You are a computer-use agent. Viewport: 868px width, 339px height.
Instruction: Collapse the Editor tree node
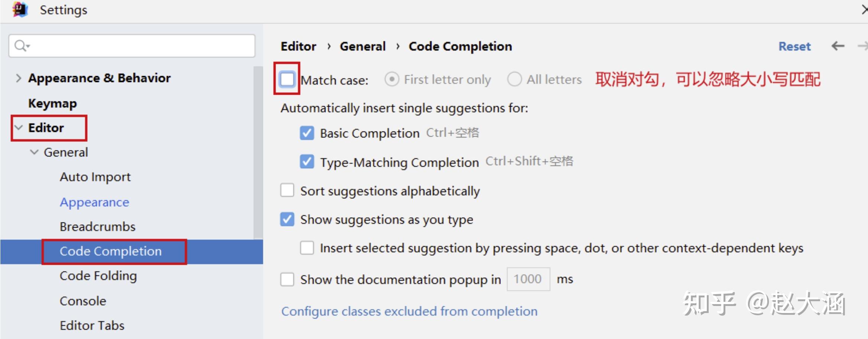coord(18,127)
